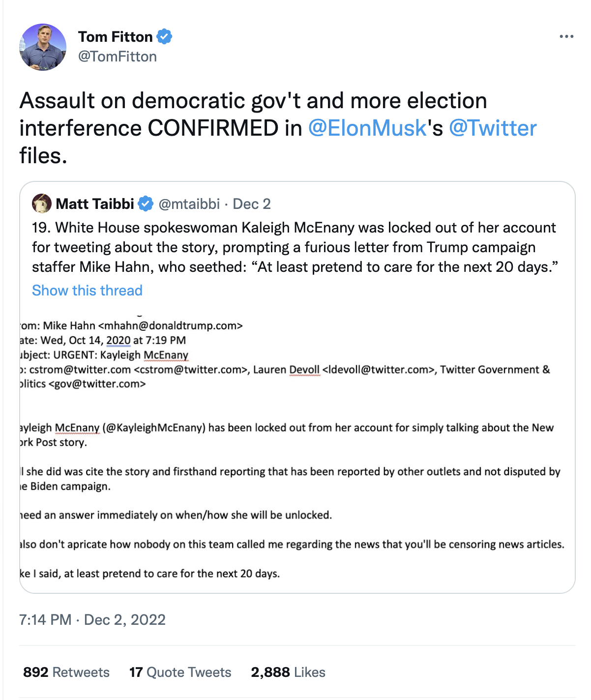Click the @Twitter mention link
Viewport: 591px width, 700px height.
coord(493,128)
